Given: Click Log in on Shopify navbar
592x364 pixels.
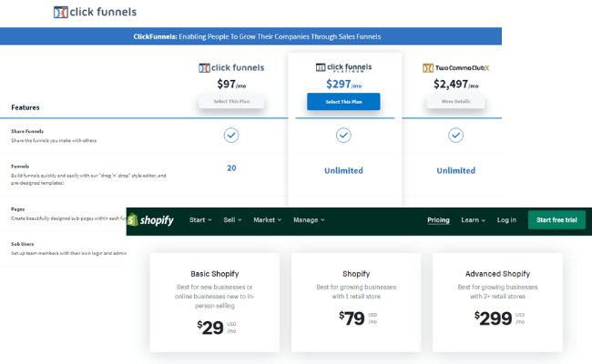Looking at the screenshot, I should (506, 220).
